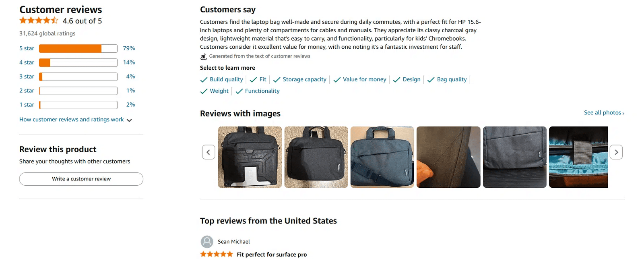Viewport: 644px width, 259px height.
Task: Open See all photos link
Action: 604,113
